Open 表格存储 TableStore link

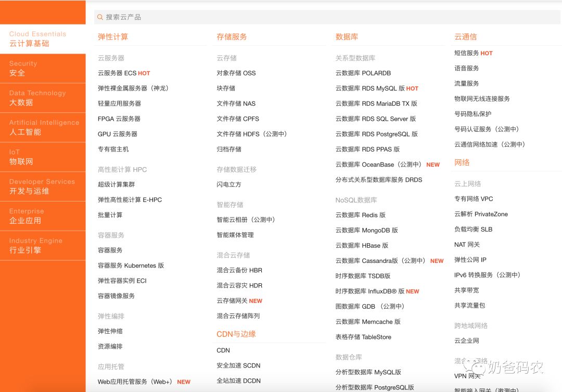363,337
